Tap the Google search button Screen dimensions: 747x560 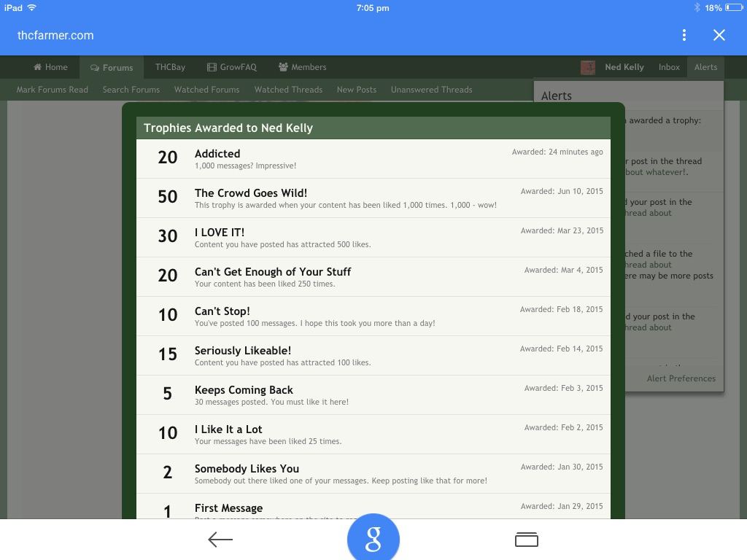[x=373, y=539]
